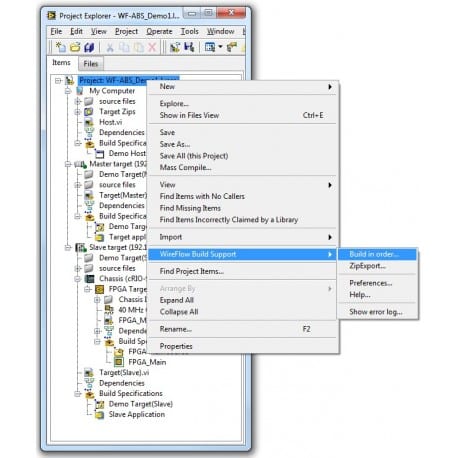Image resolution: width=458 pixels, height=458 pixels.
Task: Click the filter view dropdown icon in toolbar
Action: coord(213,47)
